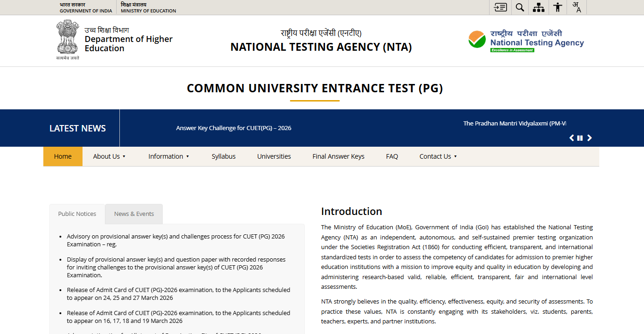
Task: Select the Public Notices tab
Action: tap(77, 214)
